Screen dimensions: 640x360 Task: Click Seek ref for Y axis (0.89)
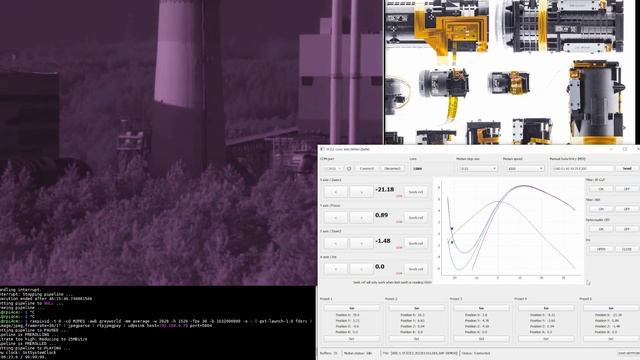[416, 218]
